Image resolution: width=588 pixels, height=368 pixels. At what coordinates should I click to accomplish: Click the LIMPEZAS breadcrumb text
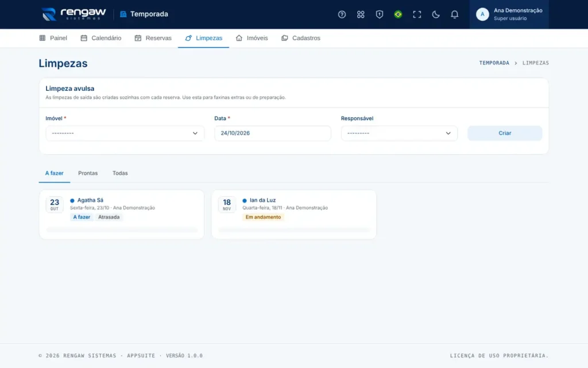(536, 63)
